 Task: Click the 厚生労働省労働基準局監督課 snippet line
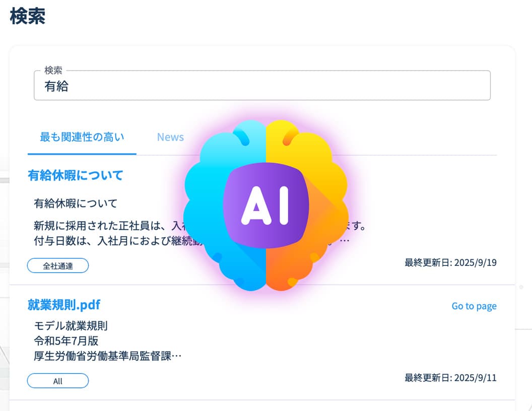coord(107,356)
